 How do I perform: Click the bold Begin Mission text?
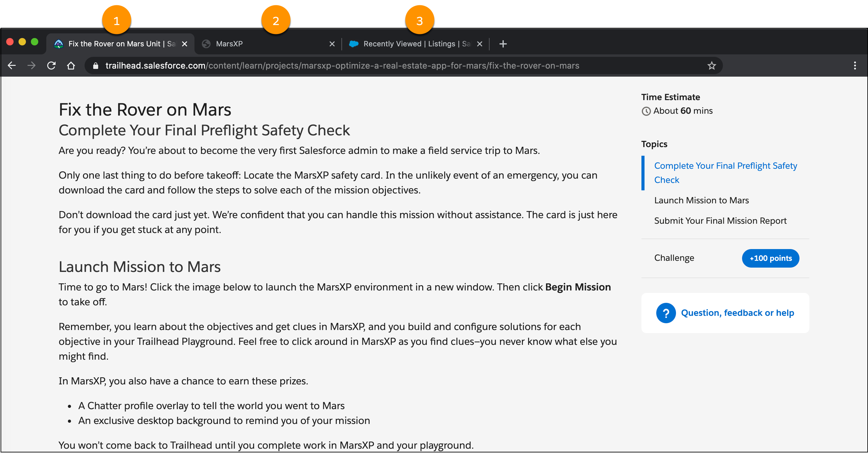pos(578,287)
